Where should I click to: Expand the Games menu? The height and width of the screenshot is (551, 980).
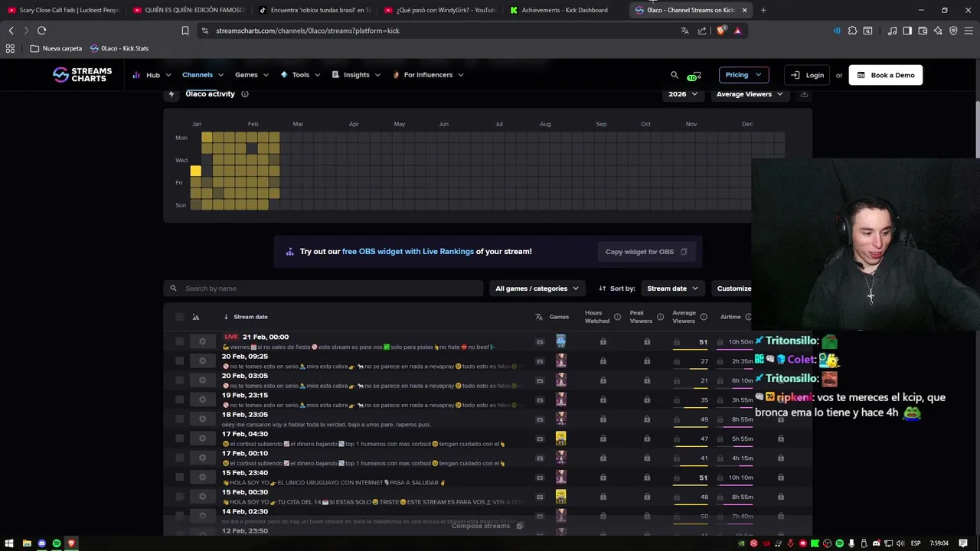[252, 75]
